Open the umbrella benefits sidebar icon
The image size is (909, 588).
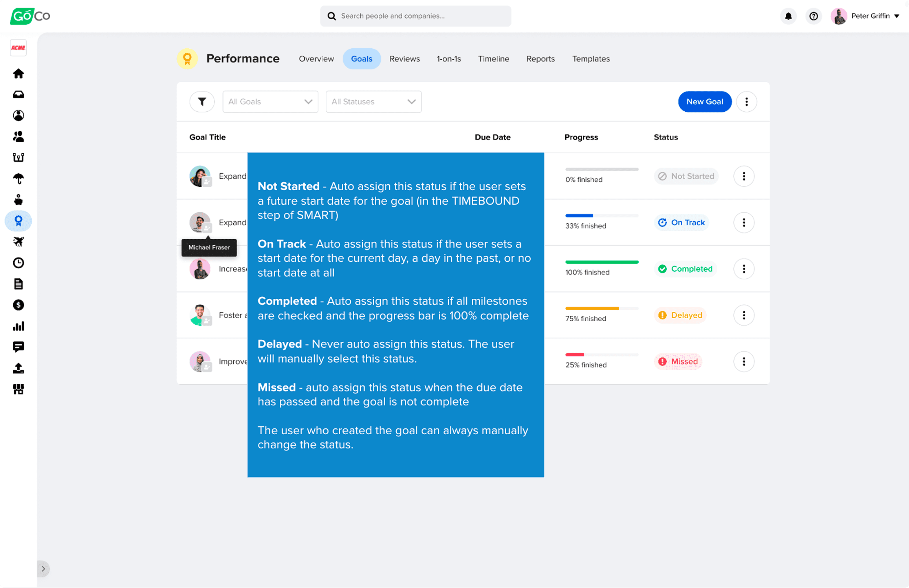[x=18, y=178]
